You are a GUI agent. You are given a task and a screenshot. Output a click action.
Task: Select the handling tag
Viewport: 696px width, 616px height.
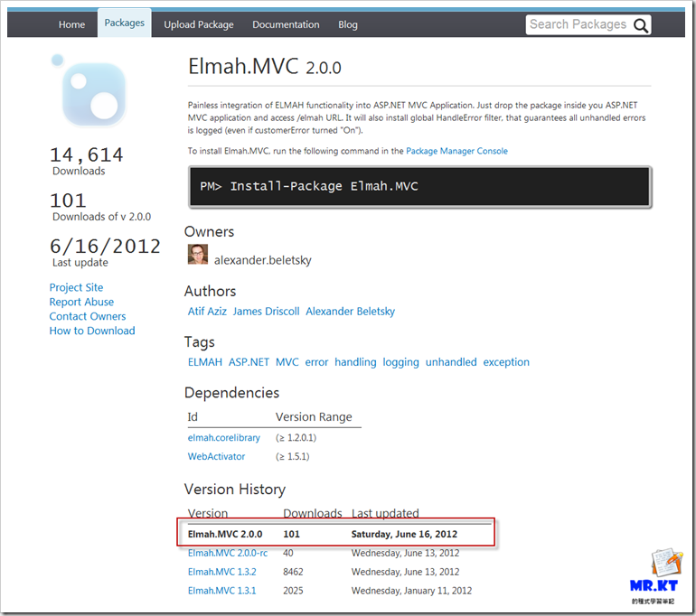pyautogui.click(x=355, y=362)
